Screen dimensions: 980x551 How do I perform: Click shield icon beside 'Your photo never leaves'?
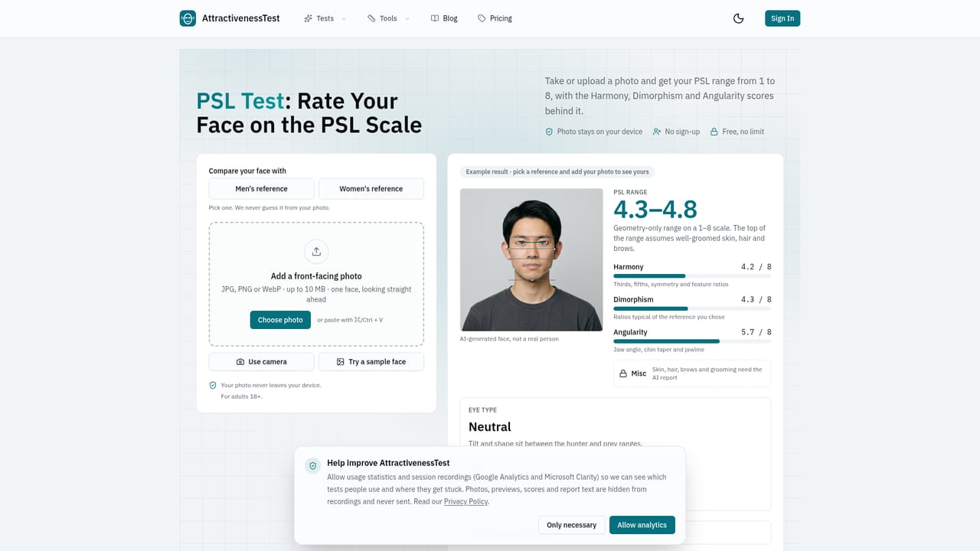point(213,386)
